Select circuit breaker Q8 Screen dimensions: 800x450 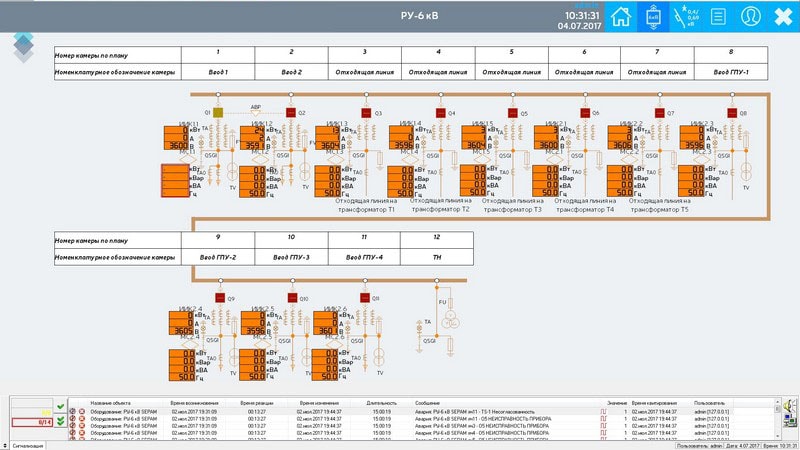(x=732, y=113)
